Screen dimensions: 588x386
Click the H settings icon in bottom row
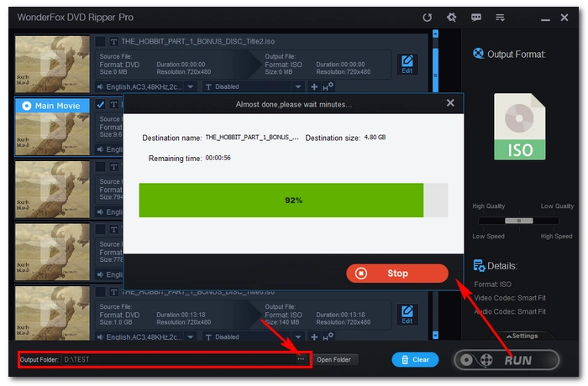(x=328, y=336)
